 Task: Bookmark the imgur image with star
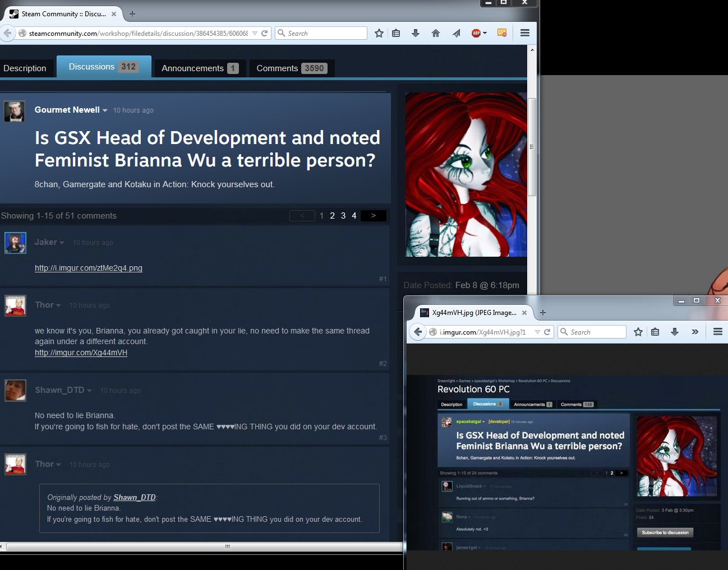pyautogui.click(x=638, y=332)
